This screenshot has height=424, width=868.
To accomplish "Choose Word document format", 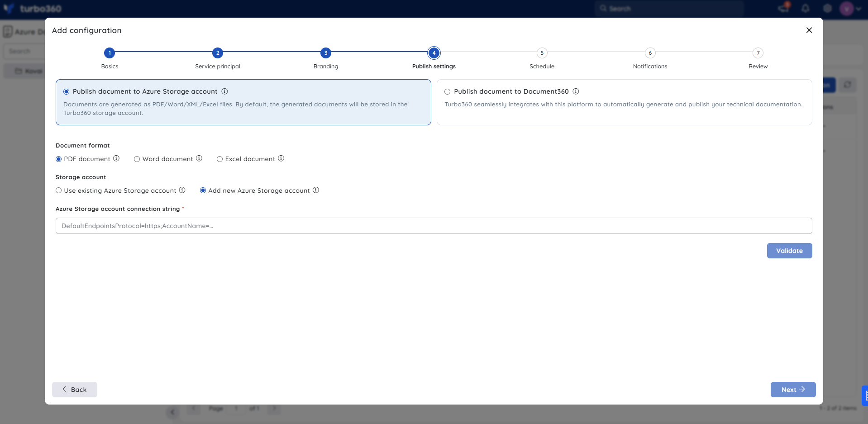I will click(137, 159).
